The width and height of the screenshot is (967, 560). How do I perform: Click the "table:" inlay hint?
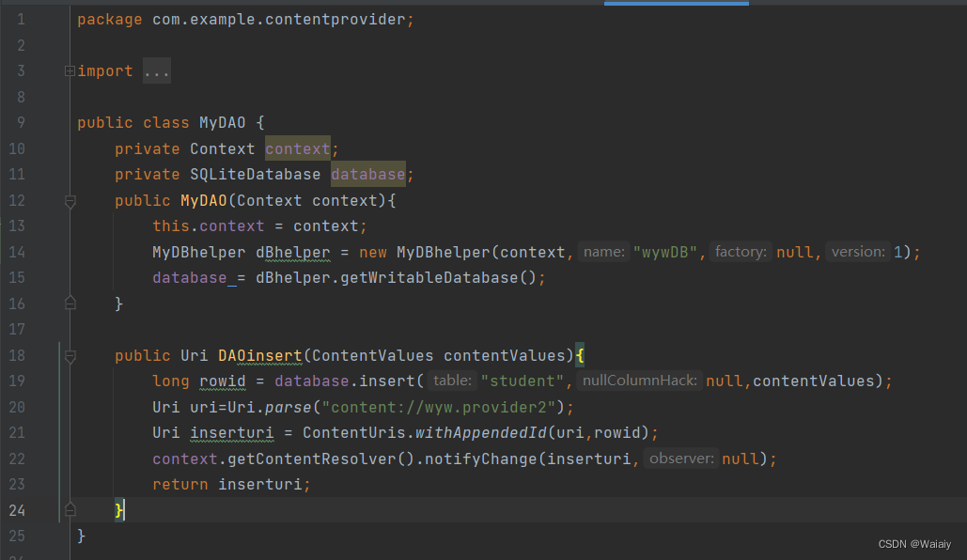(453, 381)
